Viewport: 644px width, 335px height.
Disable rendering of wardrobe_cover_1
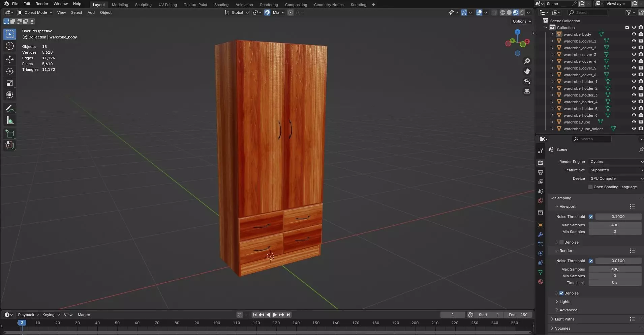tap(641, 41)
